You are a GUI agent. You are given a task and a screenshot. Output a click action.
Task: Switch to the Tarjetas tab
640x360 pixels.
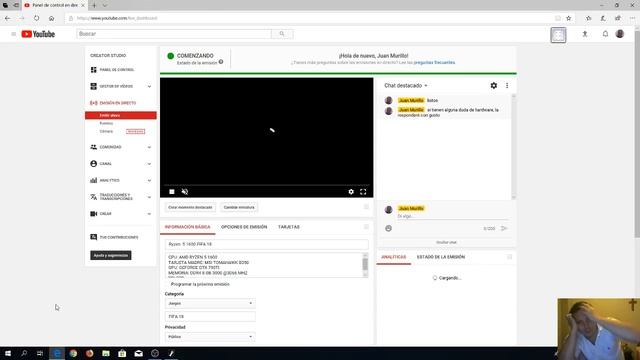pyautogui.click(x=289, y=227)
